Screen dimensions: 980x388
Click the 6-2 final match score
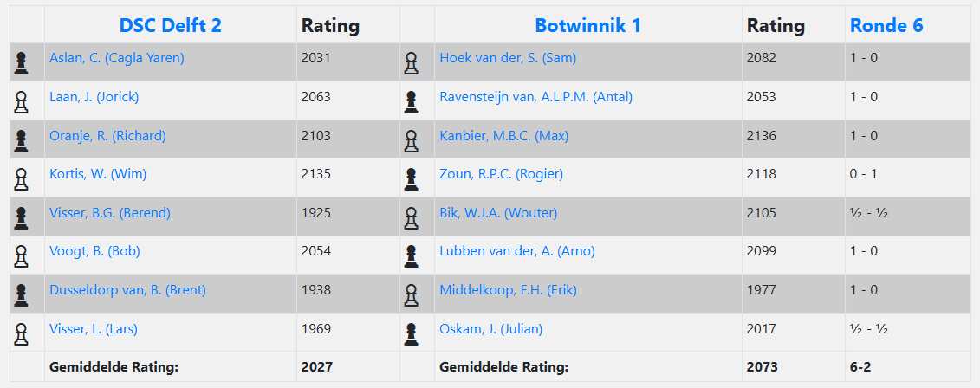click(861, 367)
